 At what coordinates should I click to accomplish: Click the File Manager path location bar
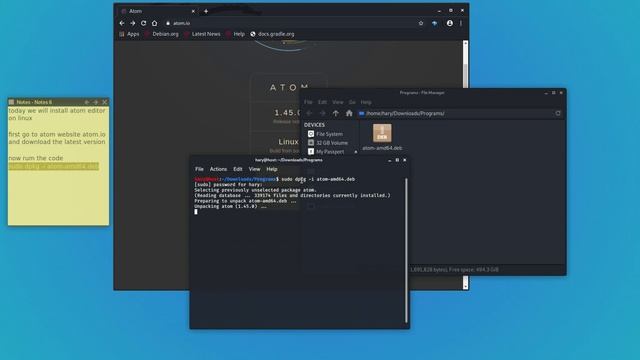tap(455, 113)
